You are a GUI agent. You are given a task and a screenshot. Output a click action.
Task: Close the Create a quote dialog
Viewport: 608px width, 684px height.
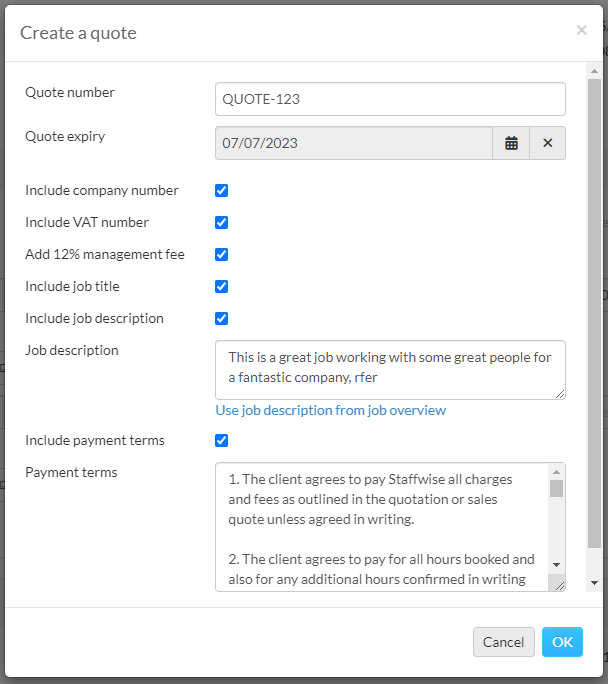point(581,30)
